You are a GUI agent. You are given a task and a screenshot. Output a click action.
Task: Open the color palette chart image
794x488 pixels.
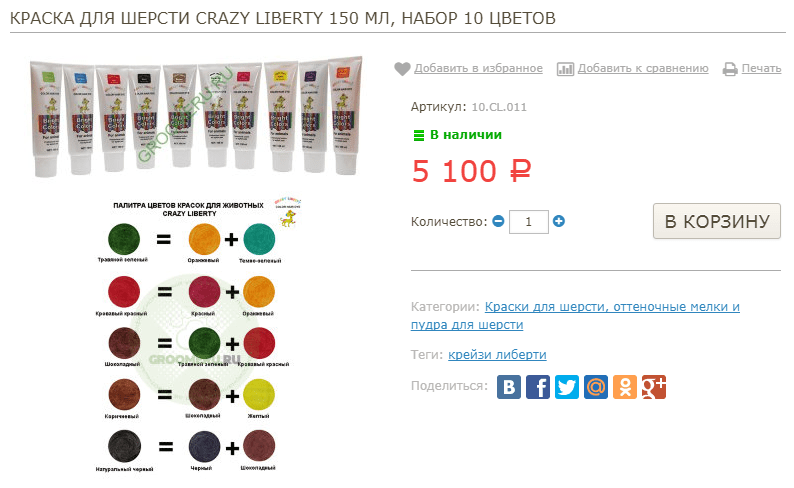point(198,336)
